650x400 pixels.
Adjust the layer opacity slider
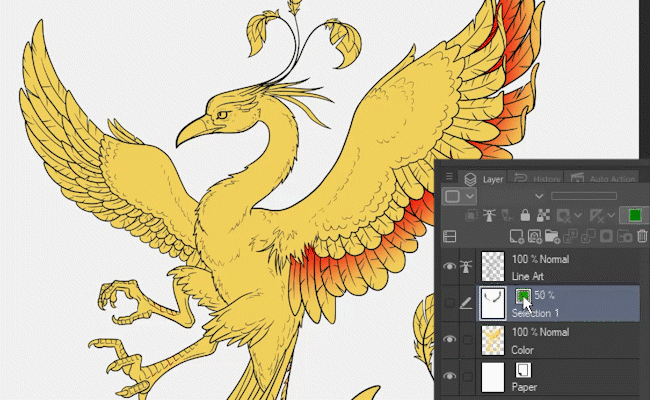pyautogui.click(x=584, y=196)
